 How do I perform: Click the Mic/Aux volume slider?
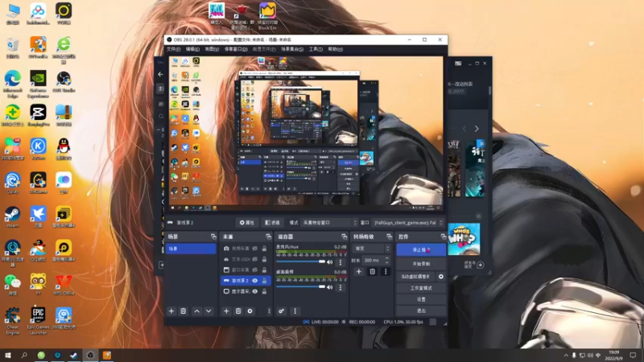click(300, 261)
